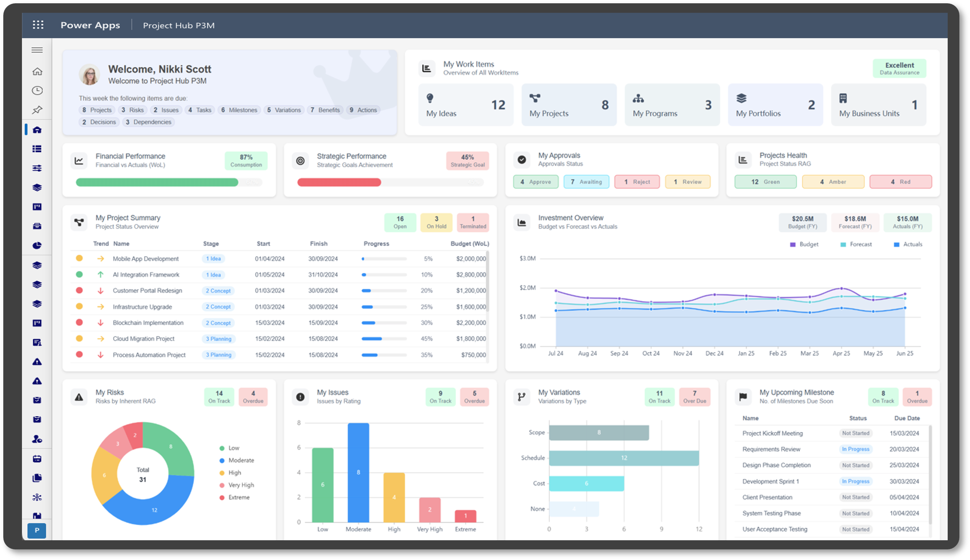Toggle the "On Hold" project status filter
This screenshot has width=970, height=560.
coord(436,222)
